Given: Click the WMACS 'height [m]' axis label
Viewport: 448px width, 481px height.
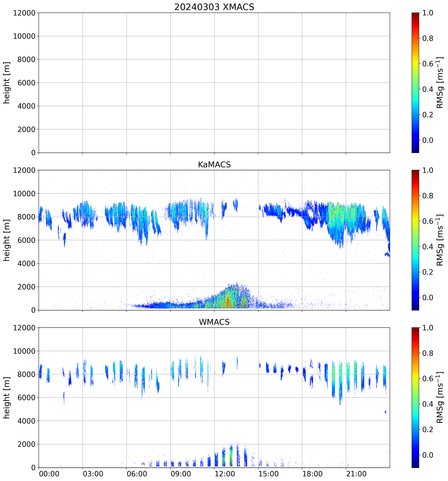Looking at the screenshot, I should click(7, 398).
